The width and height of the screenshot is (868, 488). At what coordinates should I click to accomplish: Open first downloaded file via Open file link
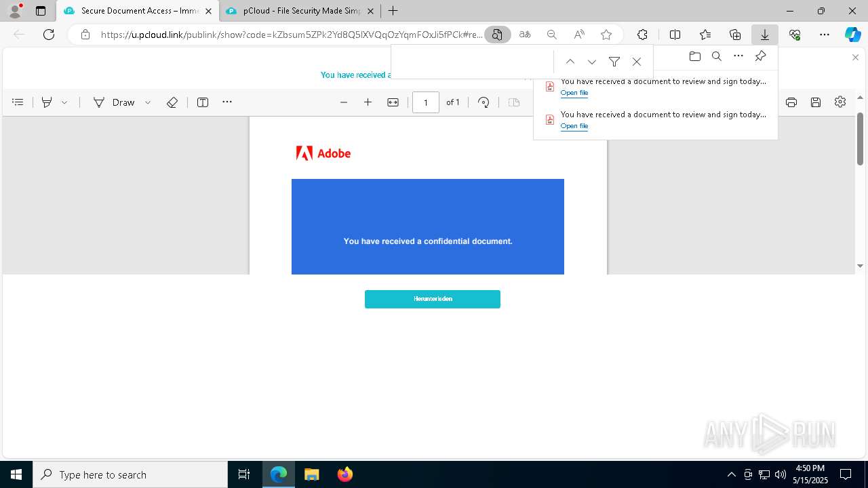click(574, 93)
